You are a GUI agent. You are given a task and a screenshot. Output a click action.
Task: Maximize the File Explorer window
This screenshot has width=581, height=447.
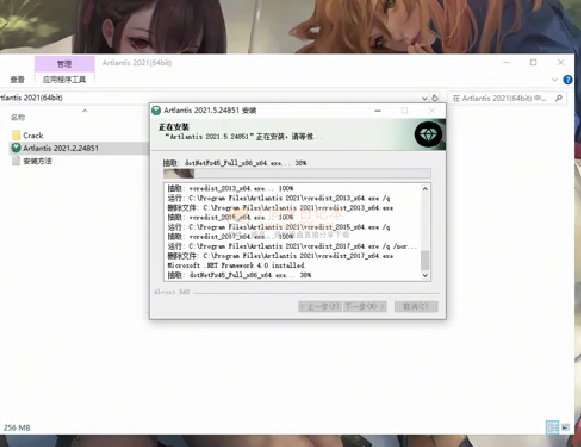pos(533,62)
